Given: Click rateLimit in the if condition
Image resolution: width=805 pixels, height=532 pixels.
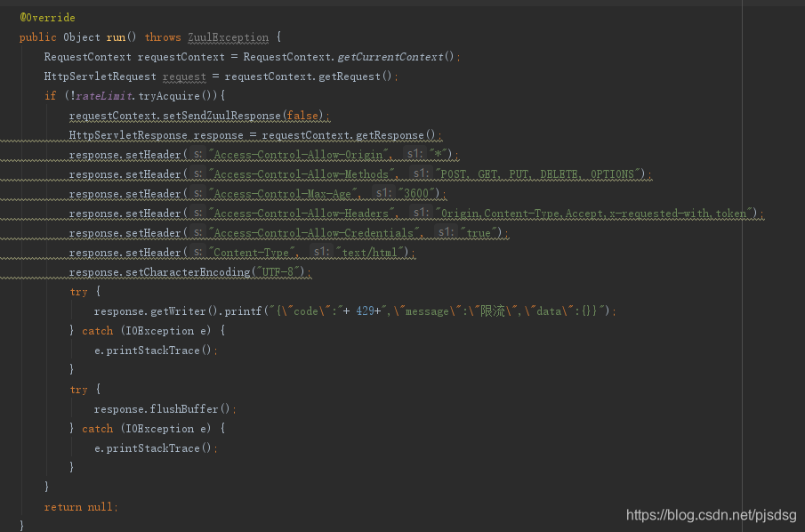Looking at the screenshot, I should tap(104, 96).
